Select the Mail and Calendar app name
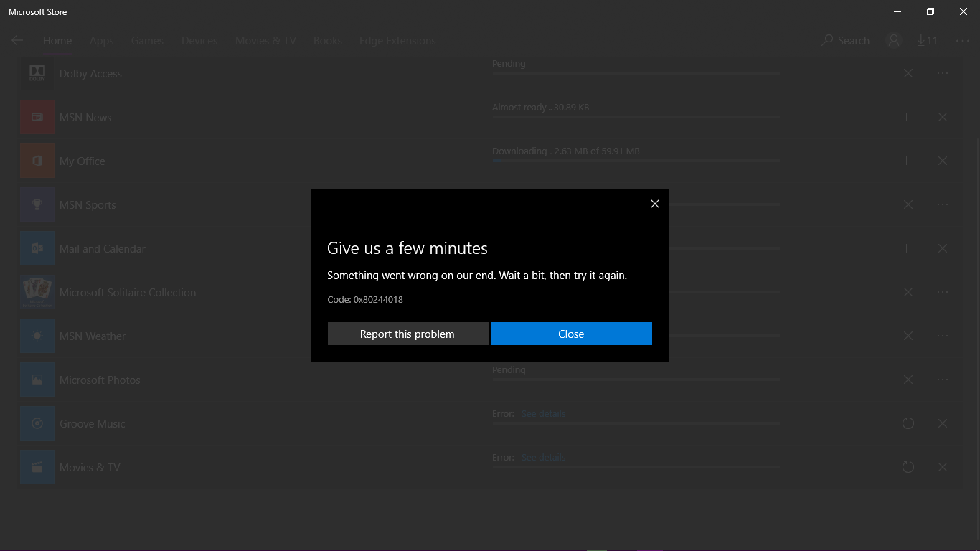This screenshot has height=551, width=980. pyautogui.click(x=103, y=248)
